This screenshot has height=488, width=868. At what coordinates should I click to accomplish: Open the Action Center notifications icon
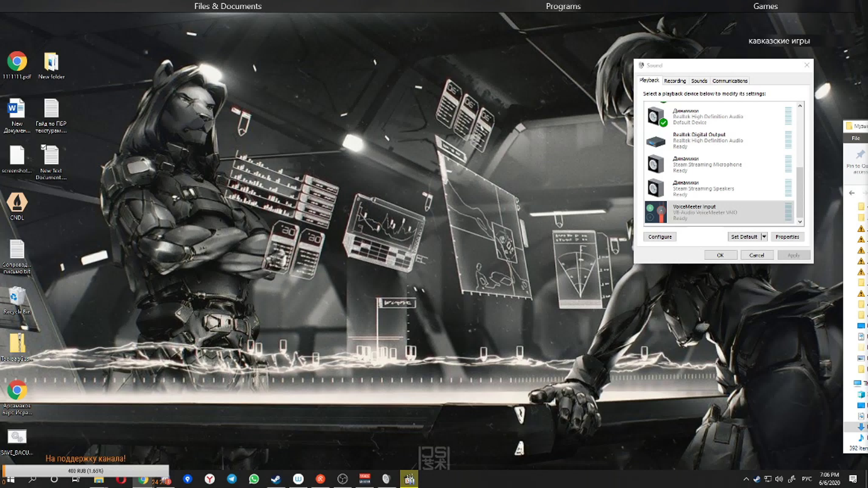(853, 479)
